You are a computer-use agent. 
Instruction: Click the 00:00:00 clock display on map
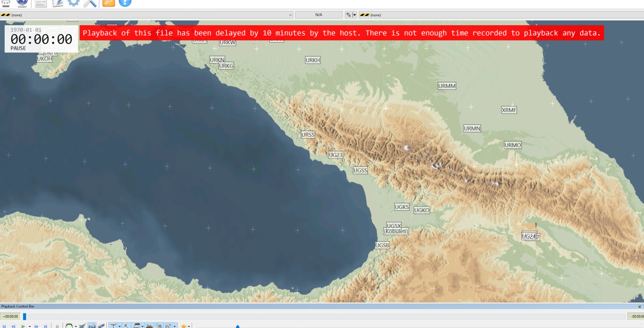pyautogui.click(x=41, y=39)
